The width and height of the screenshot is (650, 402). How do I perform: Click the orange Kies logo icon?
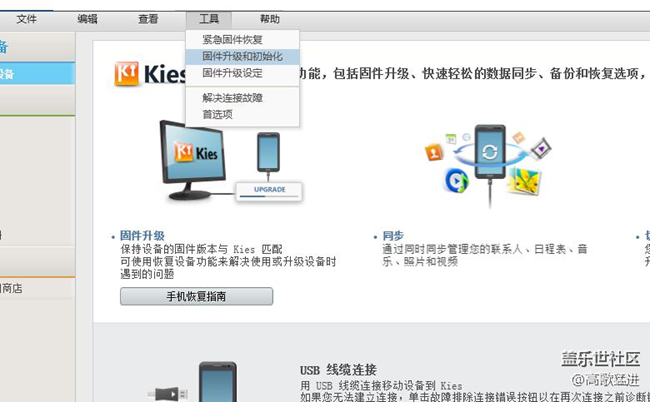126,74
